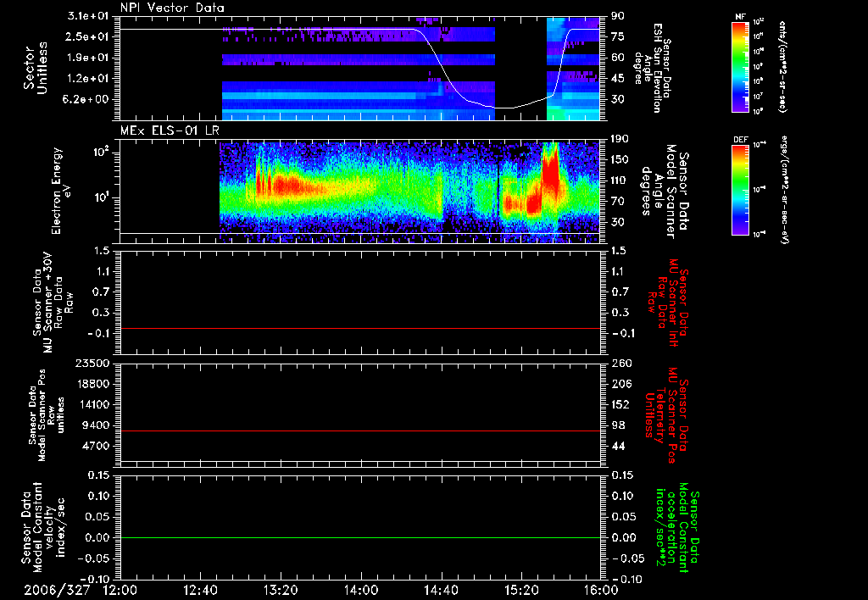Click the 190 scanner angle tick
Image resolution: width=868 pixels, height=600 pixels.
tap(620, 139)
